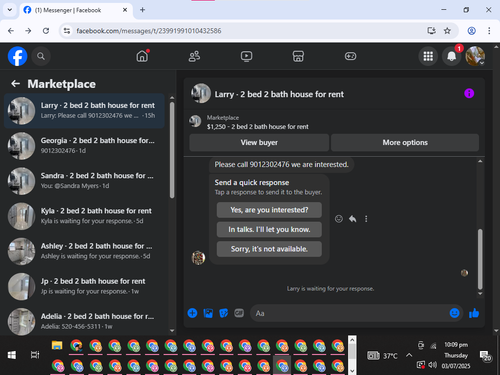The height and width of the screenshot is (375, 500).
Task: View site information icon in address bar
Action: pos(67,31)
